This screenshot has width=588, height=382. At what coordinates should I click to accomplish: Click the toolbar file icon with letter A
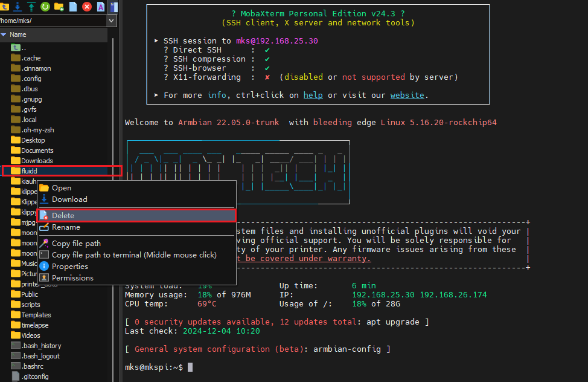pyautogui.click(x=101, y=7)
